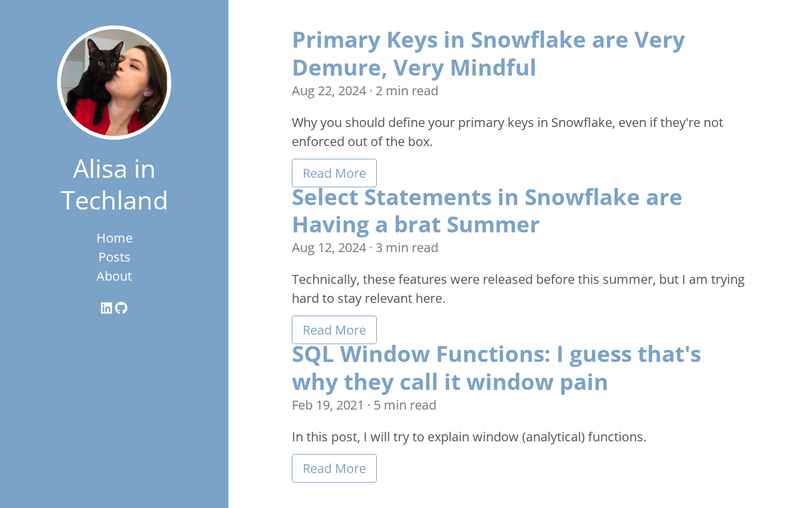Click the excerpt about window analytical functions

(469, 437)
